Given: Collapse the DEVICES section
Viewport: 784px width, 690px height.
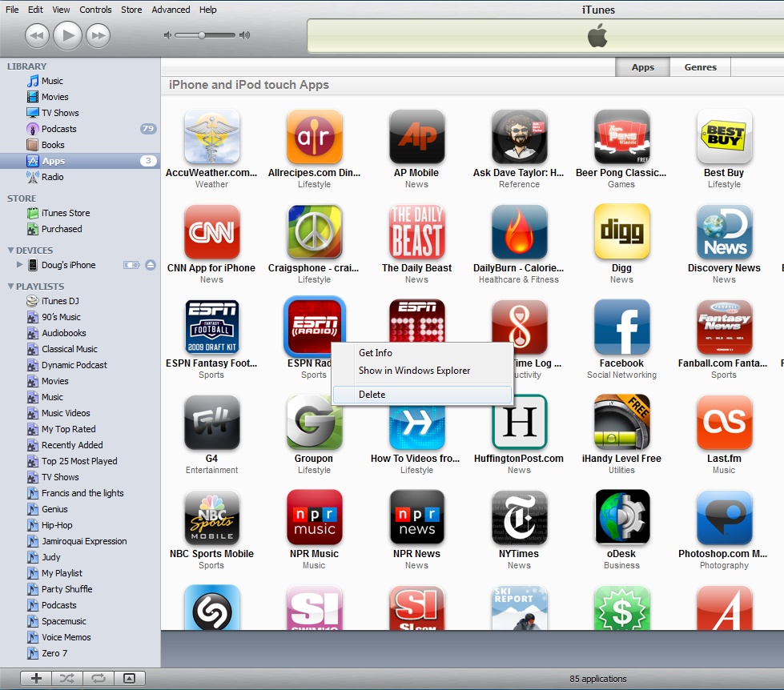Looking at the screenshot, I should coord(10,251).
